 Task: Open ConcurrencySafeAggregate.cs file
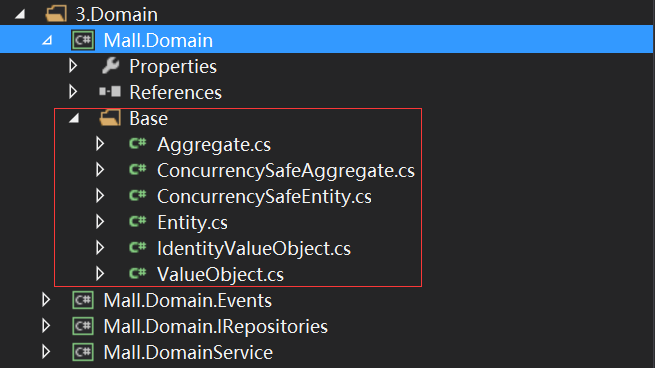(x=286, y=171)
